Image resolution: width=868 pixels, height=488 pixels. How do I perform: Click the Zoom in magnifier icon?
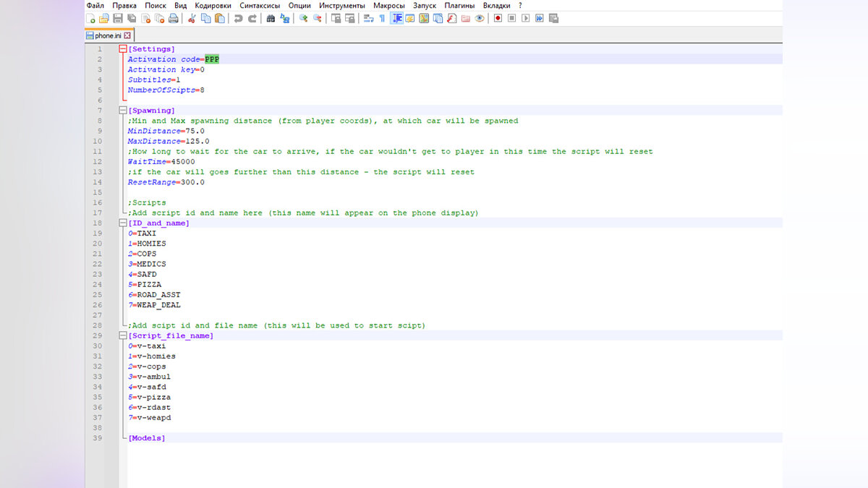tap(304, 18)
